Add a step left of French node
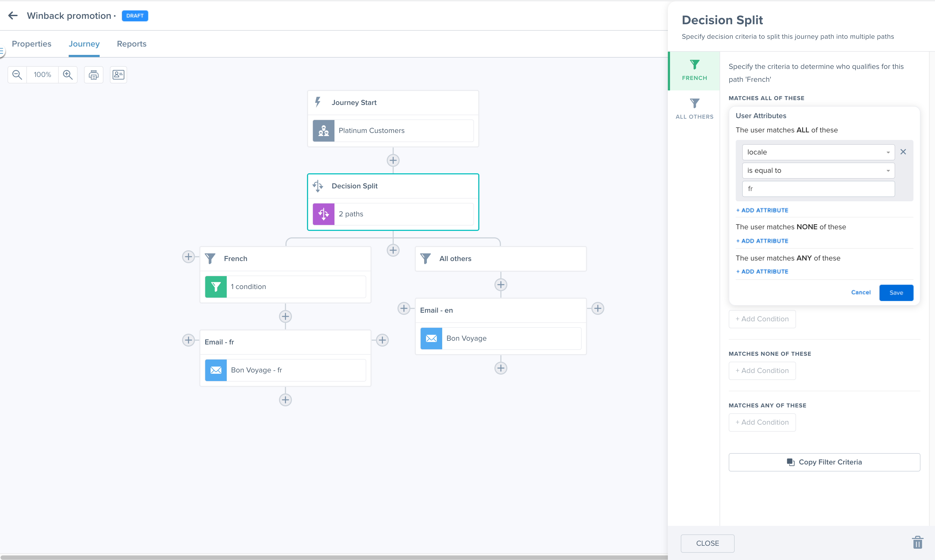The width and height of the screenshot is (935, 560). tap(188, 257)
